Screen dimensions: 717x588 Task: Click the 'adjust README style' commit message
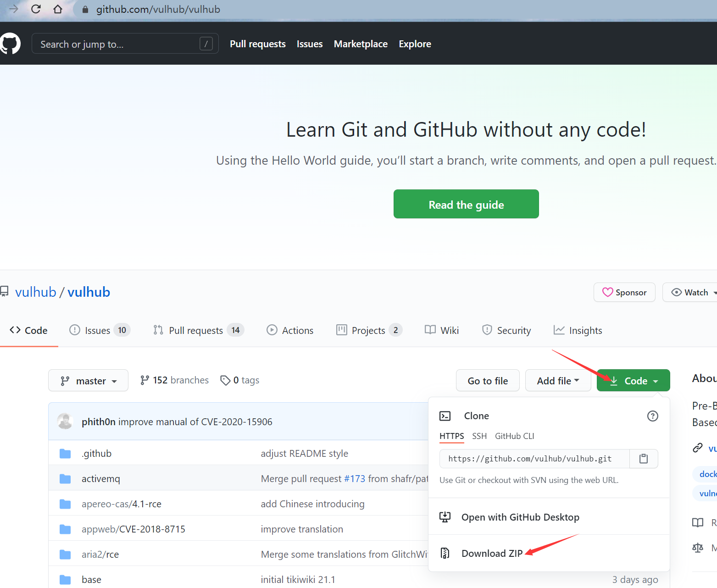[305, 454]
